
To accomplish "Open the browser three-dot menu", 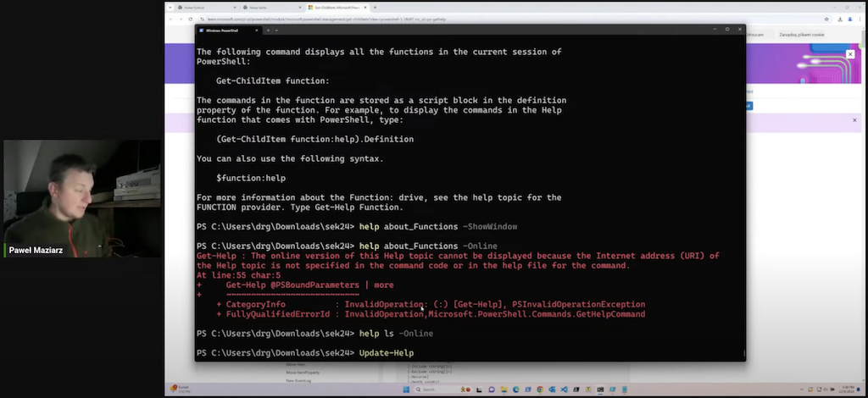I will click(x=859, y=18).
